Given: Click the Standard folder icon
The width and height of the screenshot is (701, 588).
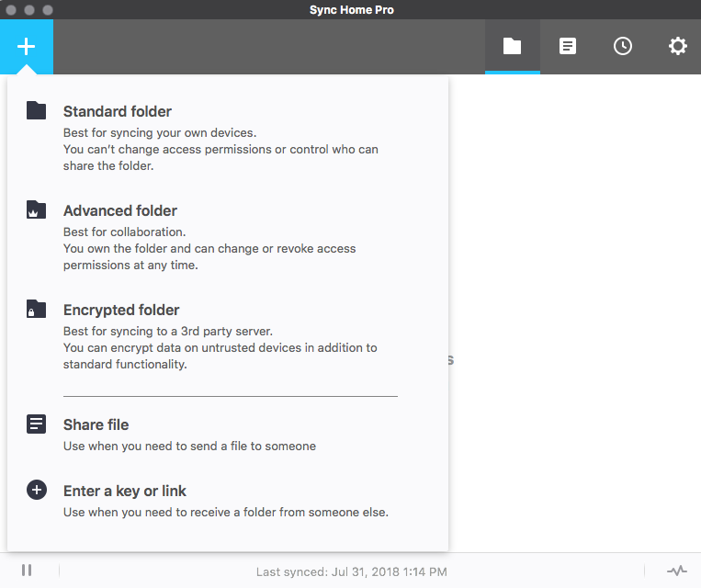Looking at the screenshot, I should coord(36,111).
